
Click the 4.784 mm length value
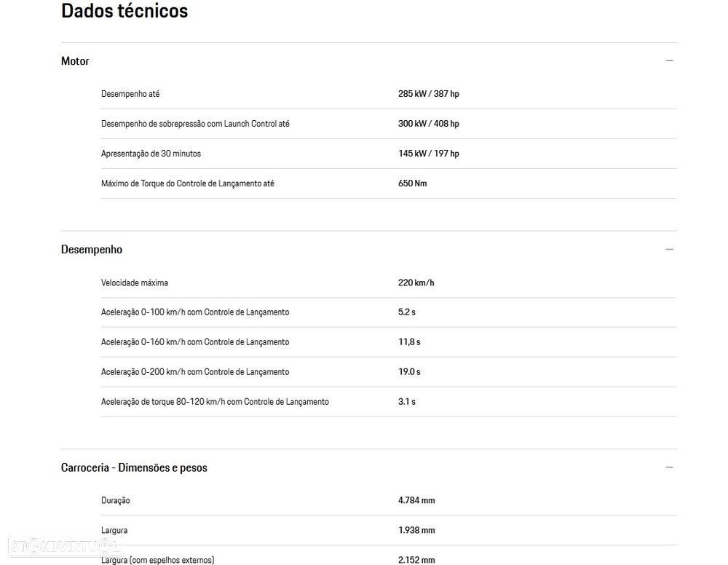[x=416, y=501]
